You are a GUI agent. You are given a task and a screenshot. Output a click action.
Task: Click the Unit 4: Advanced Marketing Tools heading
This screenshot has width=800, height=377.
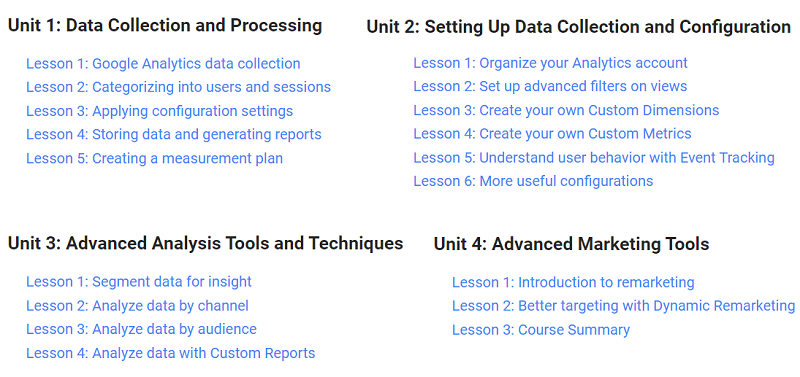pos(571,244)
